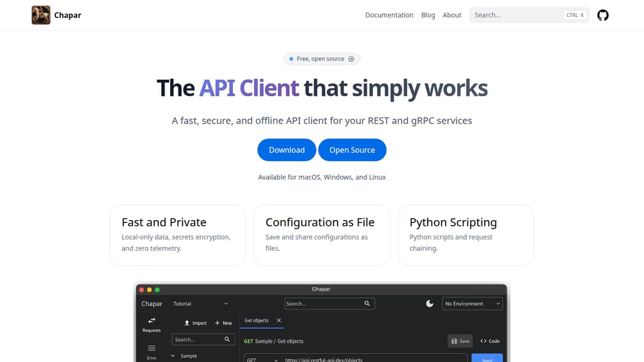
Task: Open the No Environment dropdown
Action: (472, 303)
